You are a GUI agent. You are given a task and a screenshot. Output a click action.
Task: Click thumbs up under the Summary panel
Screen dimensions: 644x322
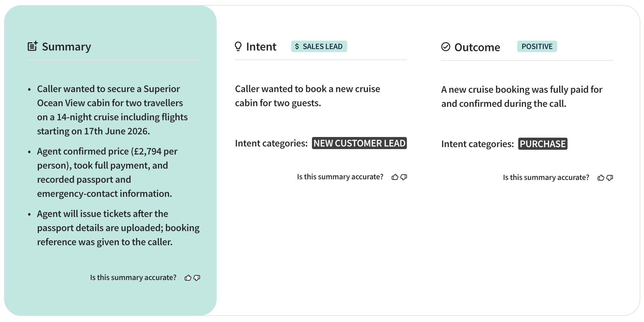point(188,278)
